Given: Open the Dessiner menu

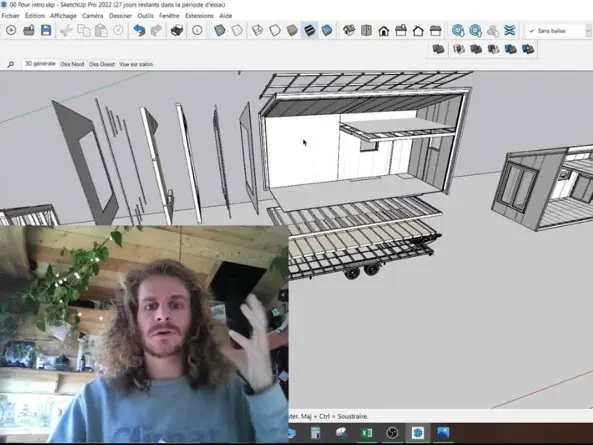Looking at the screenshot, I should point(121,16).
